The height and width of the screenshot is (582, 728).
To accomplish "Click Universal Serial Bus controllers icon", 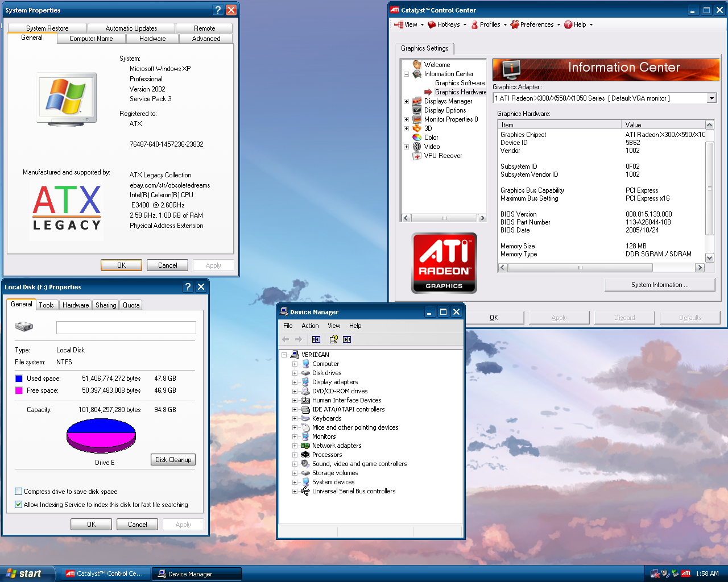I will (x=305, y=491).
